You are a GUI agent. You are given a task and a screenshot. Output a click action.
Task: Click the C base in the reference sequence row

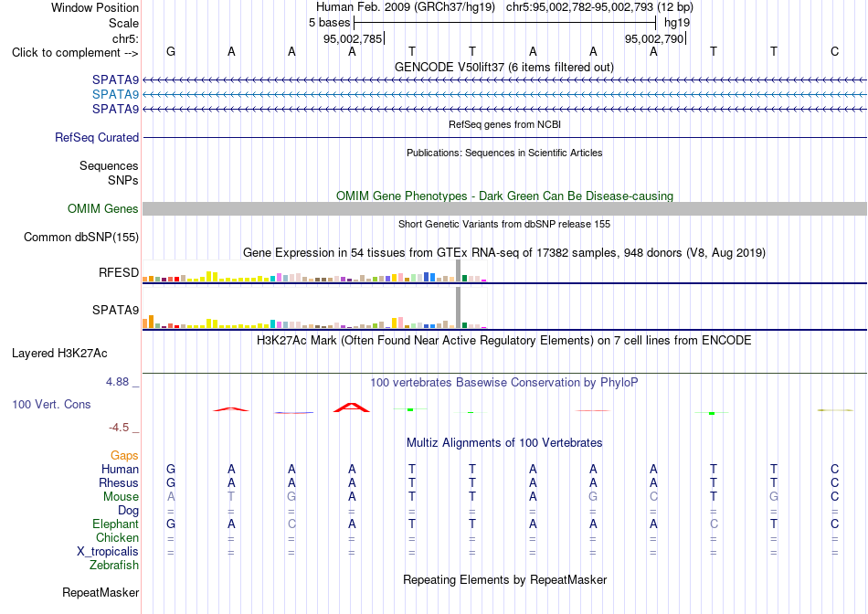[x=834, y=51]
